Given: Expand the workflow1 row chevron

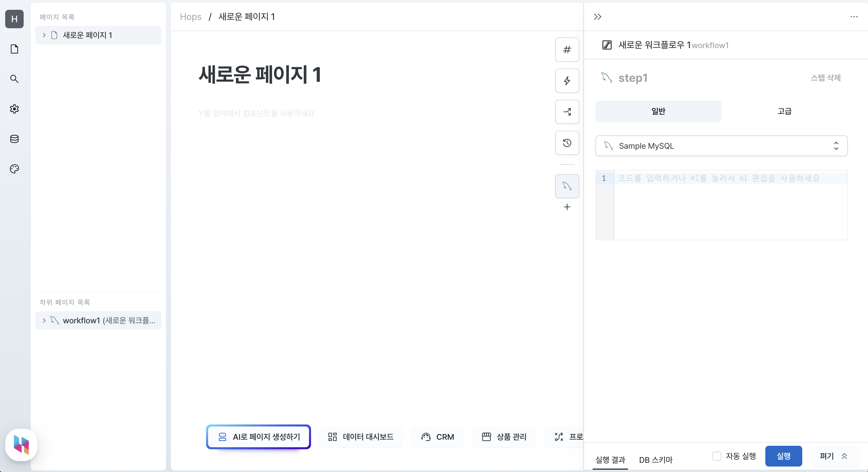Looking at the screenshot, I should pos(44,320).
